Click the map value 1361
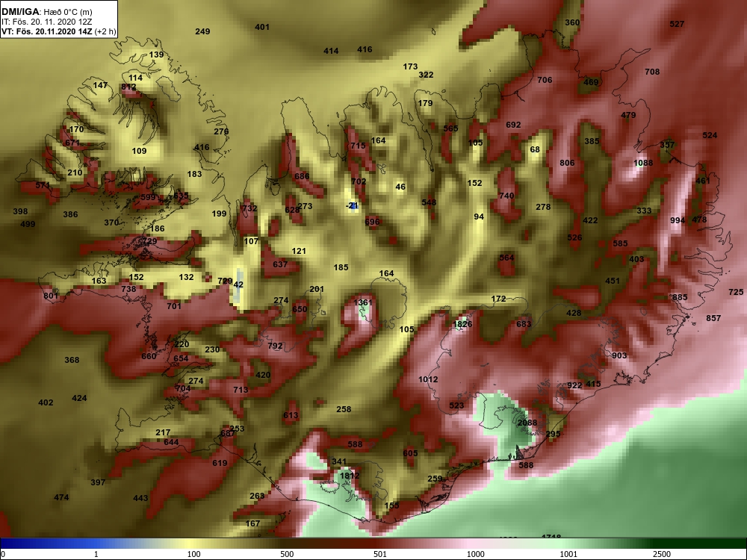 tap(363, 302)
